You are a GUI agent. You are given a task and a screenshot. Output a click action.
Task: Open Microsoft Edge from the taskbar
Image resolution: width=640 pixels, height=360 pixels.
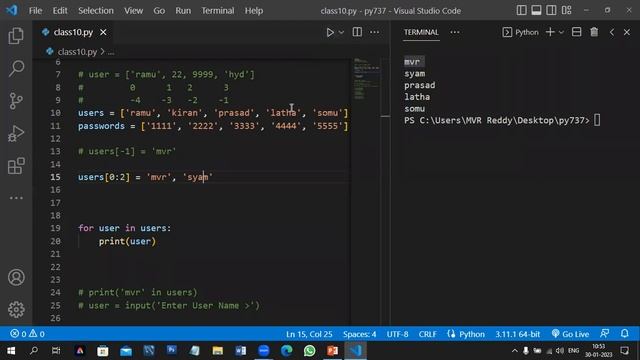287,350
